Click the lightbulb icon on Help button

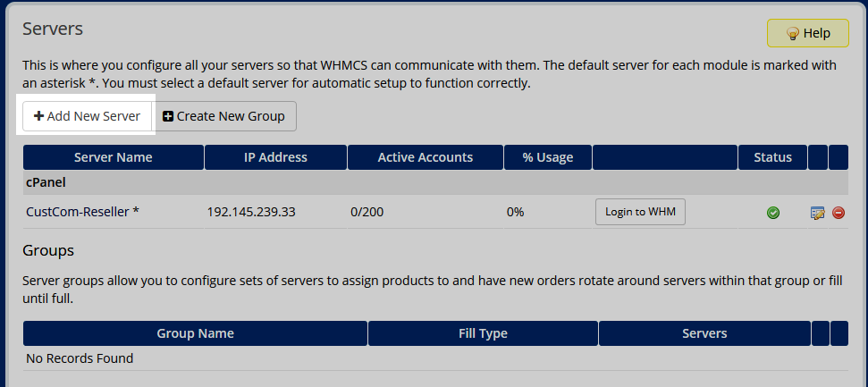coord(791,33)
